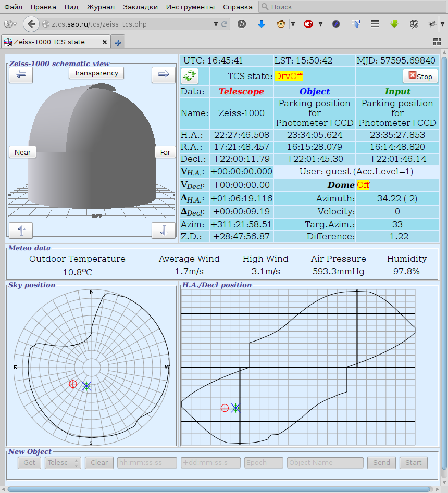Zoom dome view with Far button
This screenshot has width=448, height=493.
(x=165, y=152)
